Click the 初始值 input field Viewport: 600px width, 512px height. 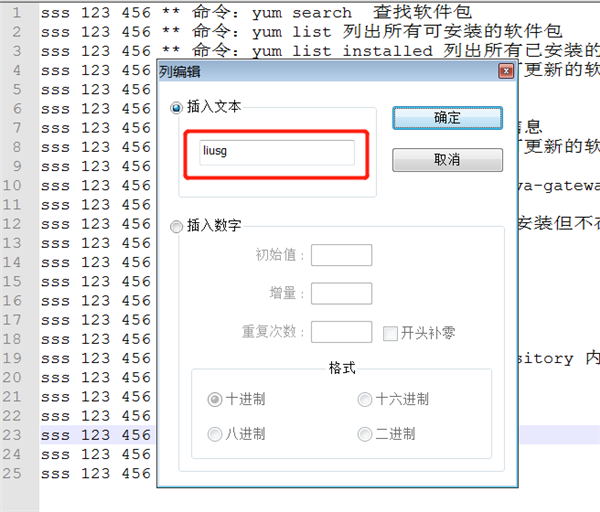point(341,255)
